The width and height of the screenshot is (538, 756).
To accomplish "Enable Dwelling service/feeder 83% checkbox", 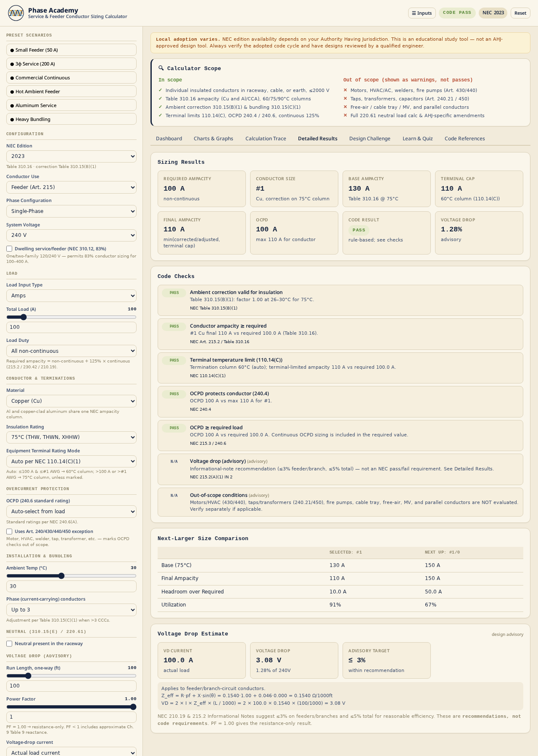I will (9, 249).
